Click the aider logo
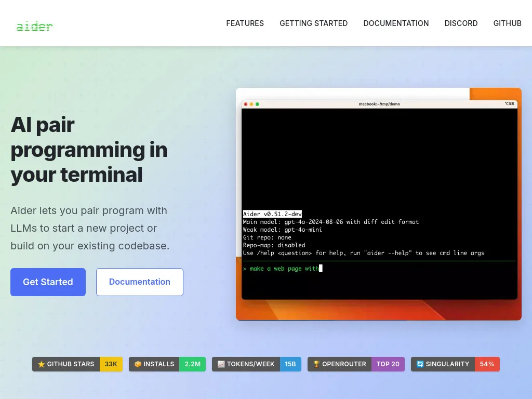Image resolution: width=532 pixels, height=399 pixels. 34,25
